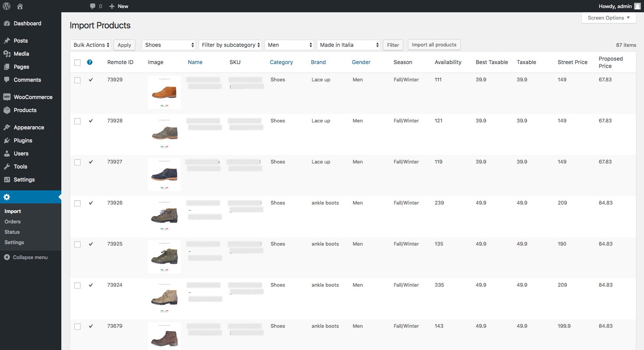Click the WordPress logo in admin bar
Viewport: 644px width, 350px height.
[7, 6]
